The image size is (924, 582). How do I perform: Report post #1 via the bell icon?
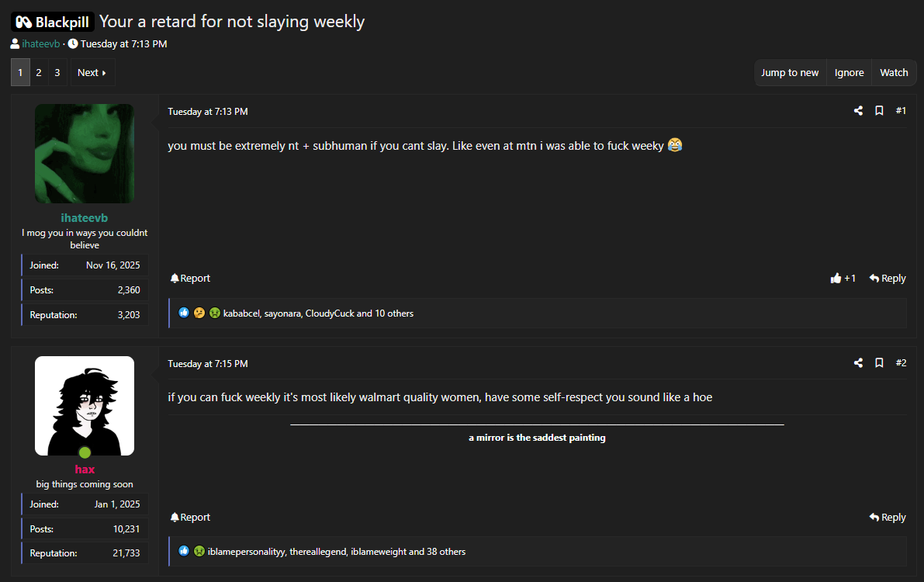pyautogui.click(x=190, y=279)
